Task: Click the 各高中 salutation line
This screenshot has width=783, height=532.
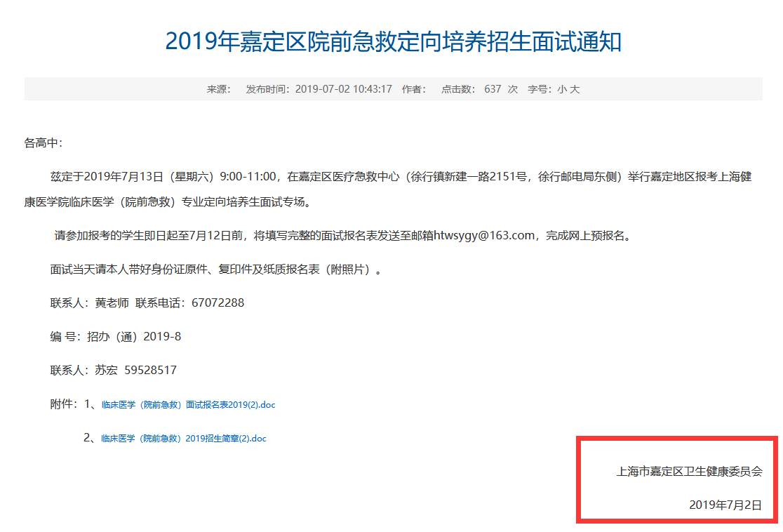Action: coord(43,143)
